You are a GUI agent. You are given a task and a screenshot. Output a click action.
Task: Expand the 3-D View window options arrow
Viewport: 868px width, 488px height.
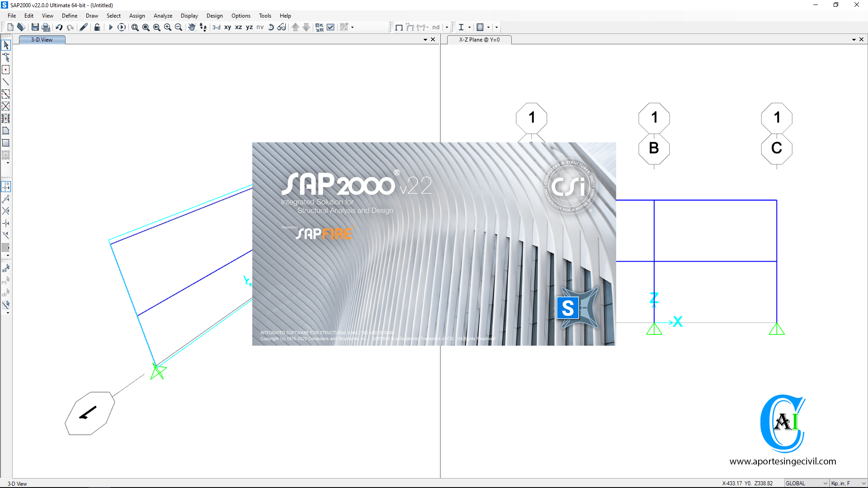(425, 40)
